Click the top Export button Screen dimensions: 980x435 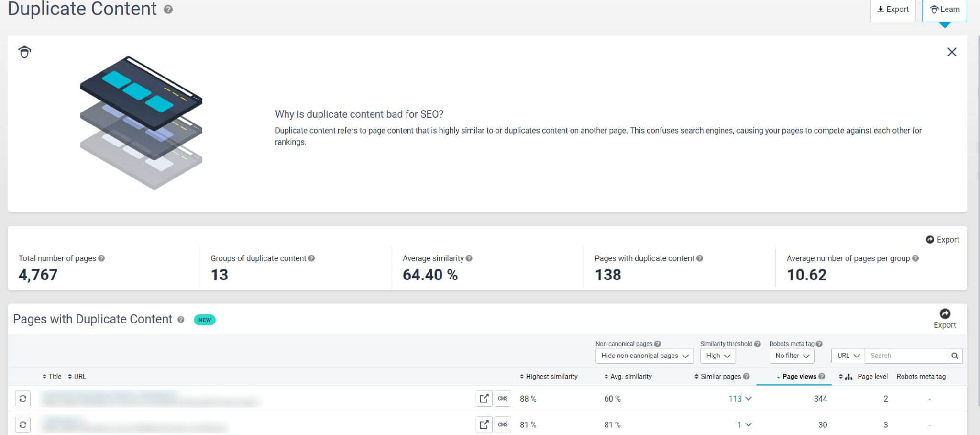(892, 10)
